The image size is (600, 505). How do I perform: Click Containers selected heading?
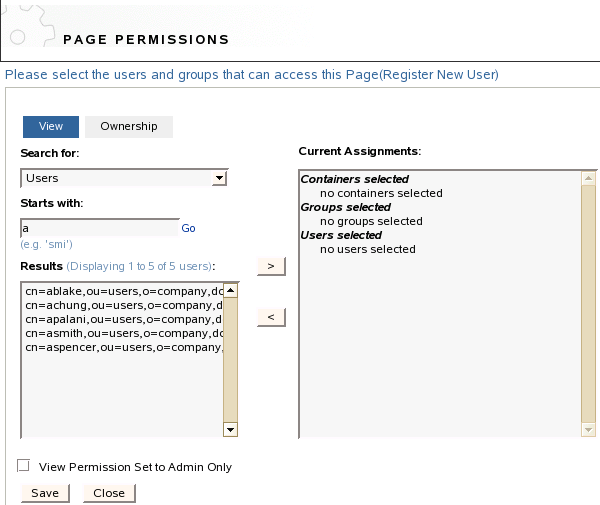click(x=354, y=179)
